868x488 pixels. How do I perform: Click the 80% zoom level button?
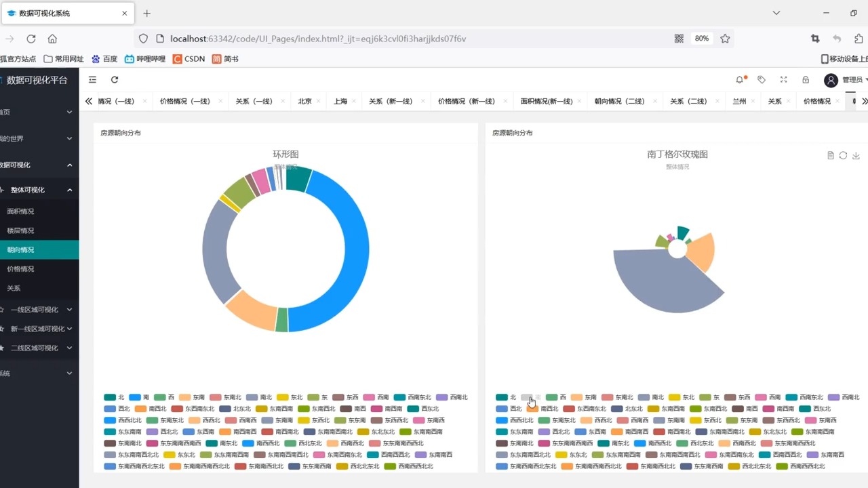tap(701, 39)
